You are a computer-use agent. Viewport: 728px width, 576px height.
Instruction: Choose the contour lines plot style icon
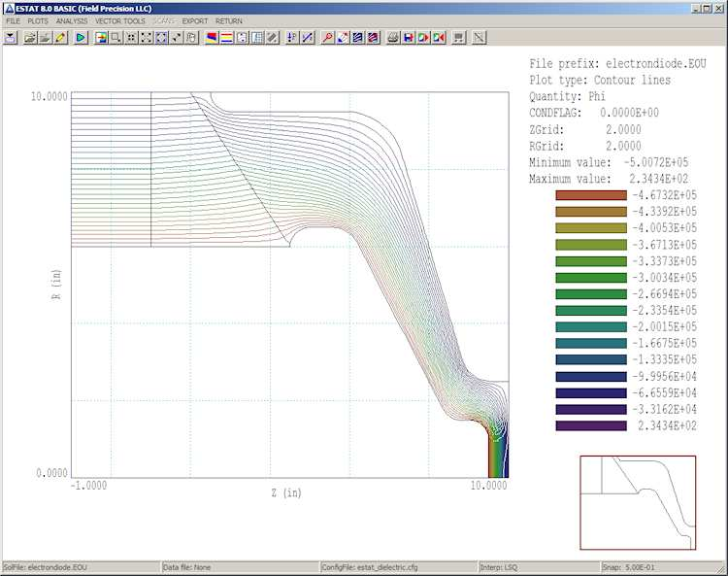[225, 38]
